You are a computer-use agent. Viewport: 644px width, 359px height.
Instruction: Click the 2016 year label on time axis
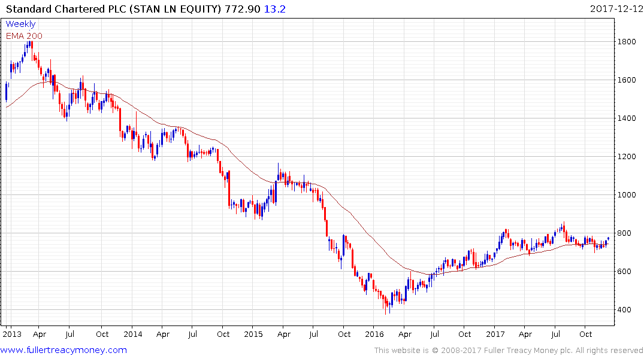[374, 334]
